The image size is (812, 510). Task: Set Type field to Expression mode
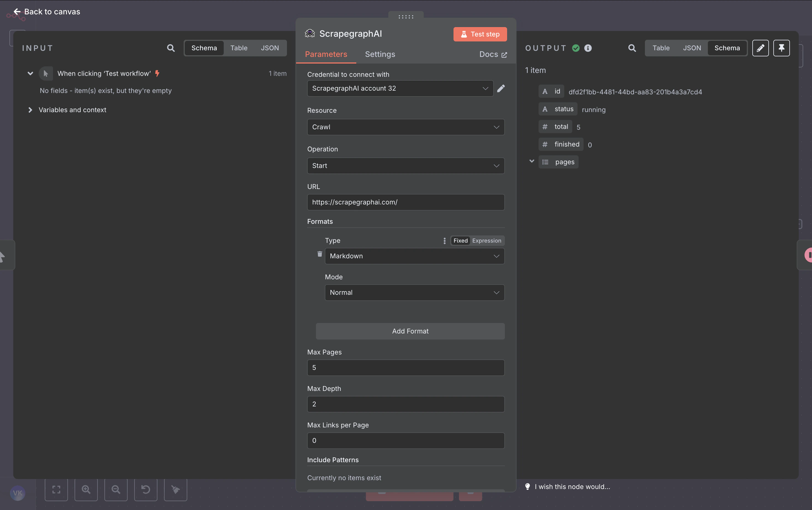click(x=487, y=241)
